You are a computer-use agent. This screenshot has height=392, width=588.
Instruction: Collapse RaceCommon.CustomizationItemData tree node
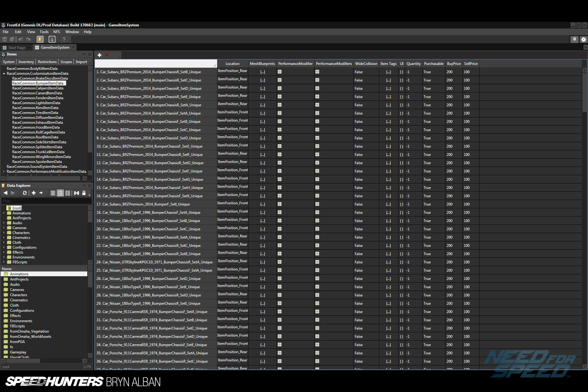click(4, 74)
